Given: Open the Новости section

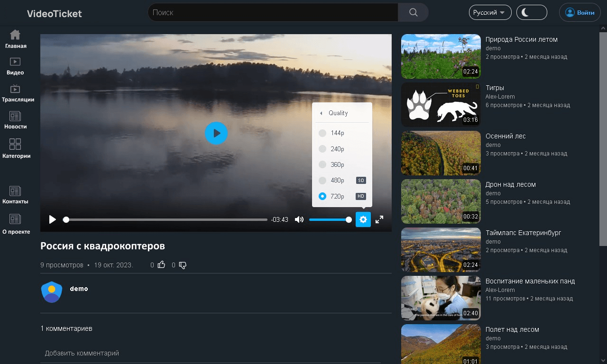Looking at the screenshot, I should tap(15, 120).
